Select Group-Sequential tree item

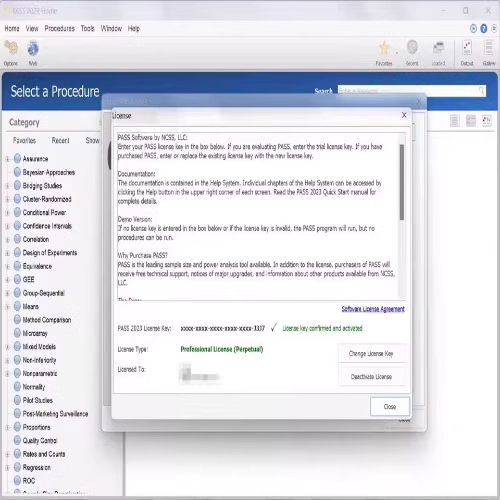pyautogui.click(x=44, y=293)
